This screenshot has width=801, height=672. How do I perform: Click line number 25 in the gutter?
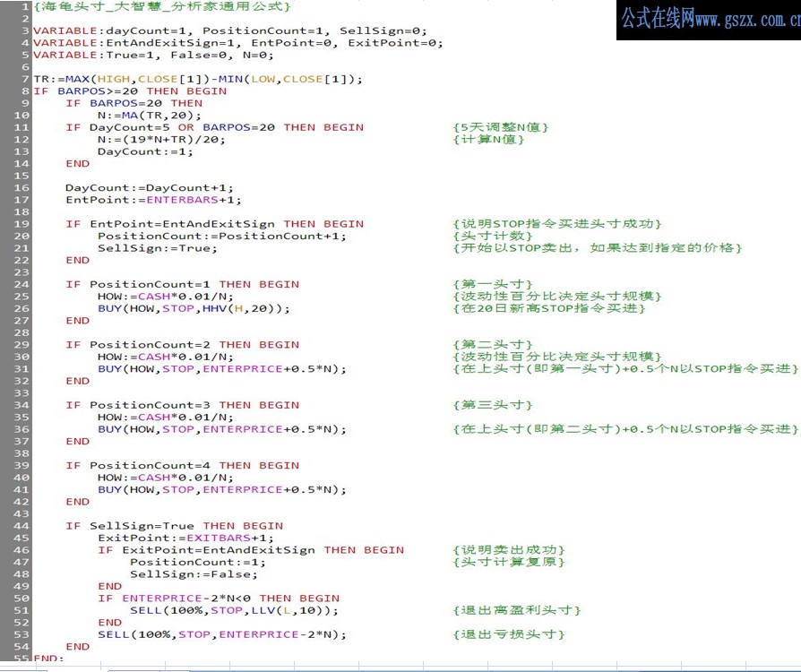22,297
